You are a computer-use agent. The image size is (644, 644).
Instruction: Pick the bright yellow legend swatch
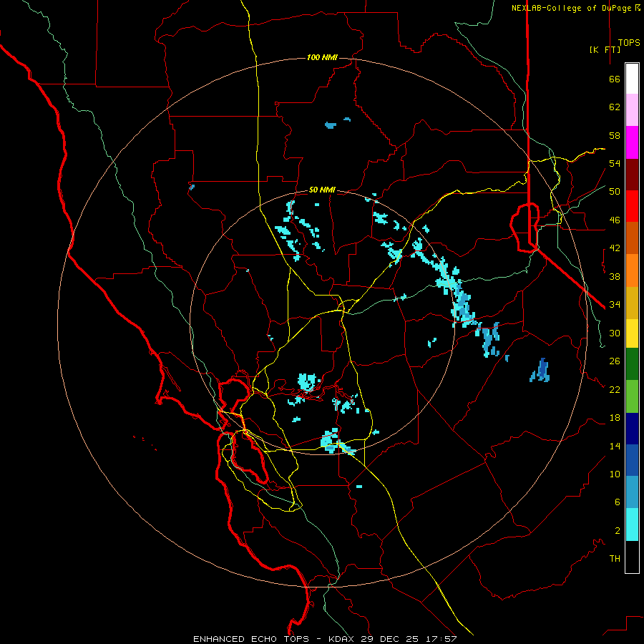point(632,333)
